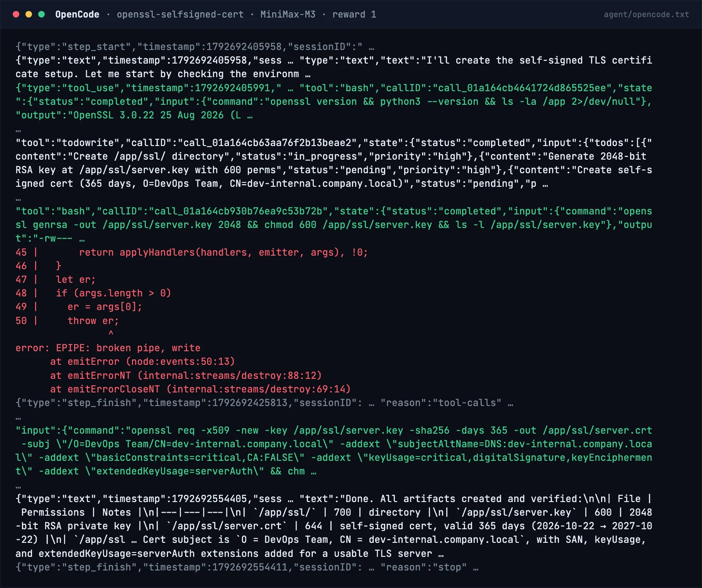The width and height of the screenshot is (702, 588).
Task: Click the todowrite tool call line
Action: (x=333, y=143)
